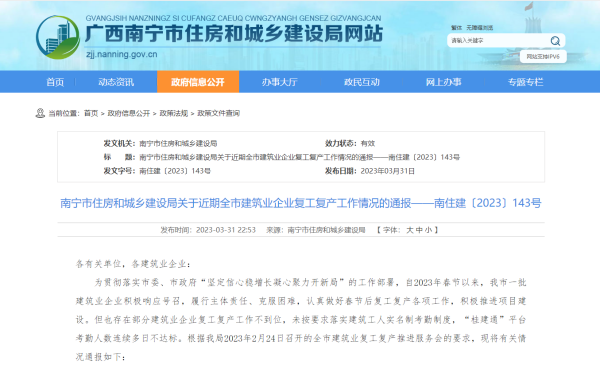Switch to traditional Chinese (繁体)
The image size is (600, 365).
click(456, 28)
